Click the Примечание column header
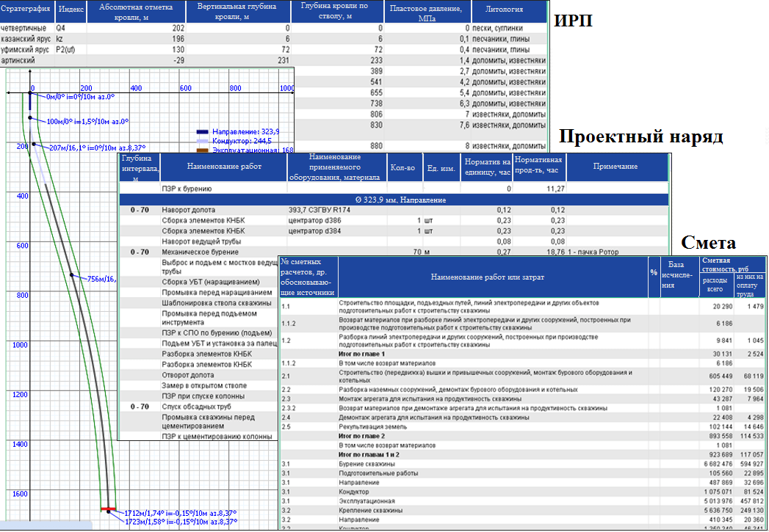Viewport: 769px width, 532px height. pos(617,167)
